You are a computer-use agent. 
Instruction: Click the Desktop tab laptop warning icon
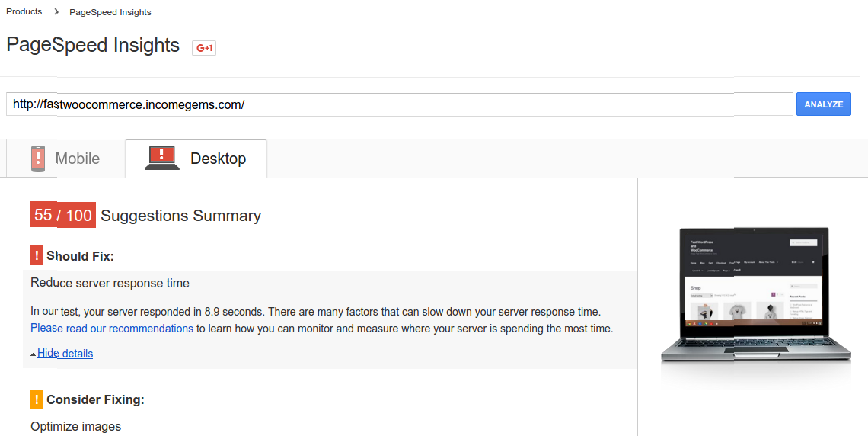pos(161,158)
